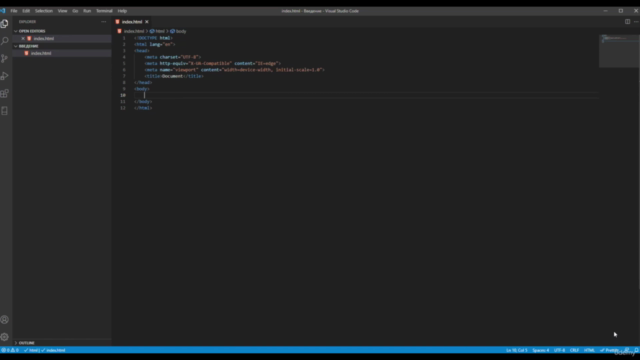Click the html breadcrumb segment
Image resolution: width=640 pixels, height=360 pixels.
160,31
